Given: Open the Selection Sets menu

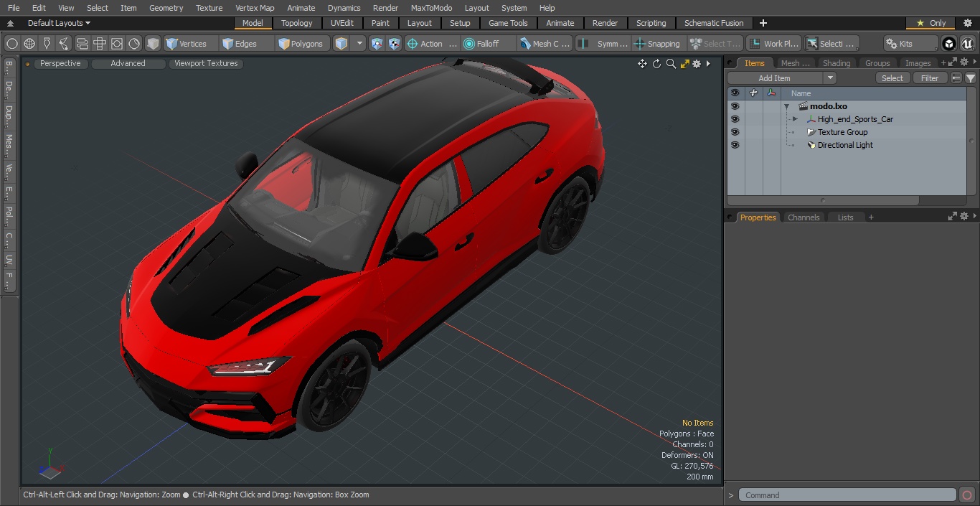Looking at the screenshot, I should tap(831, 44).
